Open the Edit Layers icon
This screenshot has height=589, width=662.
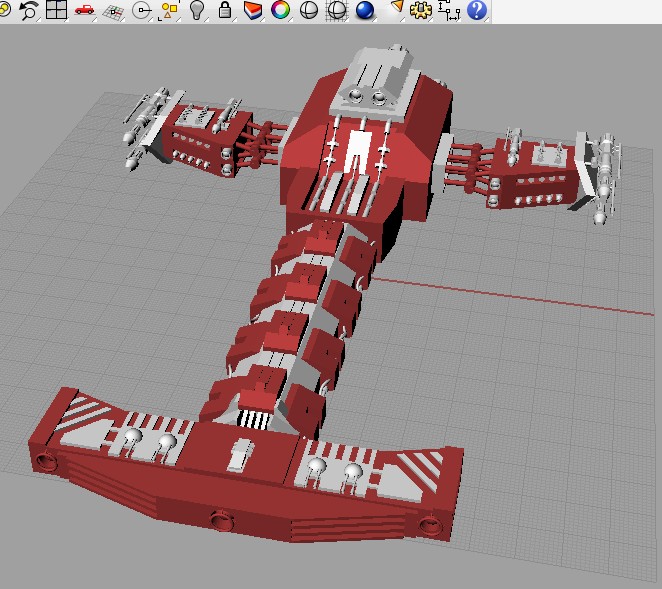click(x=252, y=10)
